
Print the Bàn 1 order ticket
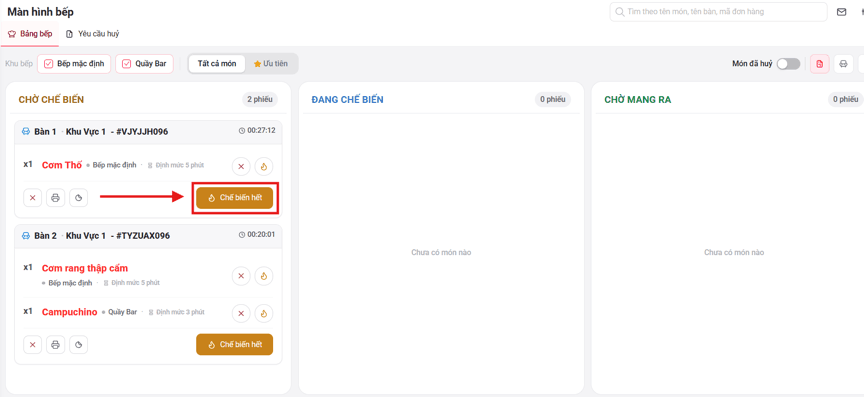pyautogui.click(x=55, y=198)
